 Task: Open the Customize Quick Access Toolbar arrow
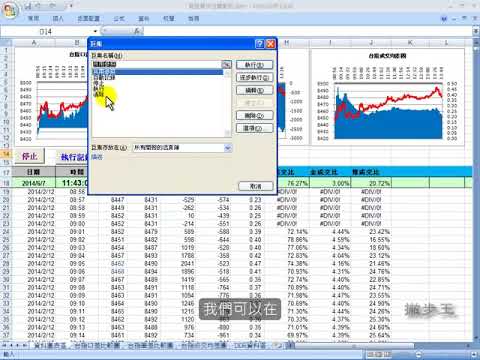pyautogui.click(x=71, y=6)
